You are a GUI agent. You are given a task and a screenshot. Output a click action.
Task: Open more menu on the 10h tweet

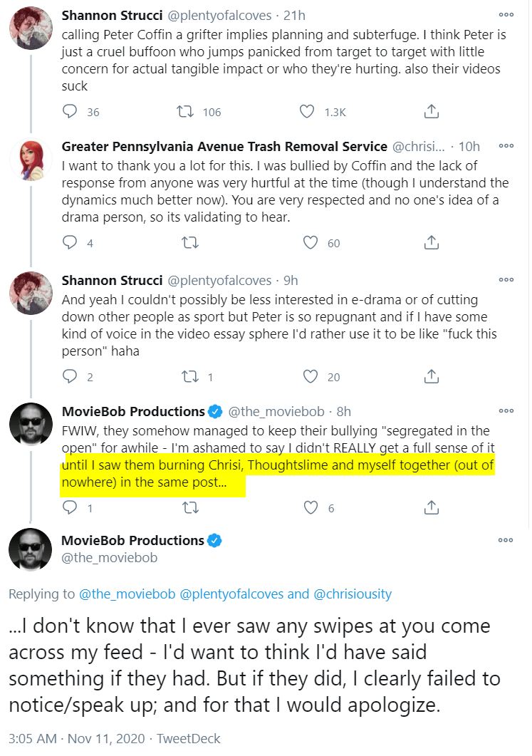[506, 145]
